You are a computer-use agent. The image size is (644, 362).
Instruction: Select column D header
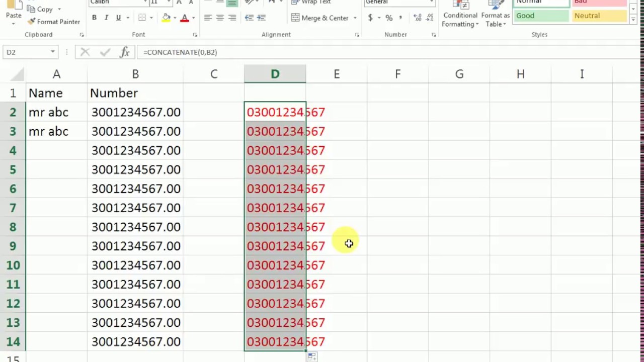[275, 74]
